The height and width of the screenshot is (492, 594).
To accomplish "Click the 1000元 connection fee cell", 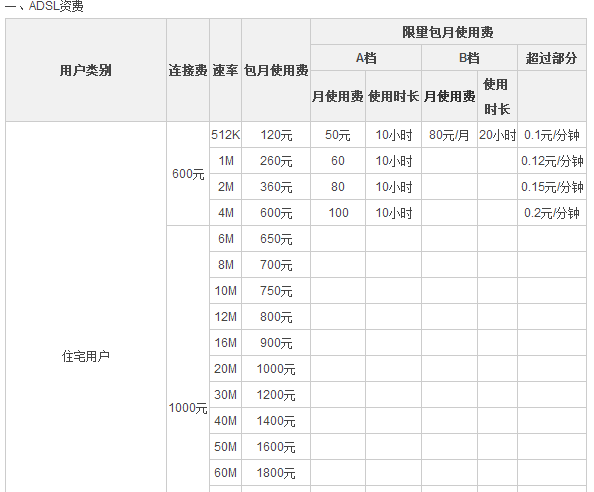I will click(188, 408).
